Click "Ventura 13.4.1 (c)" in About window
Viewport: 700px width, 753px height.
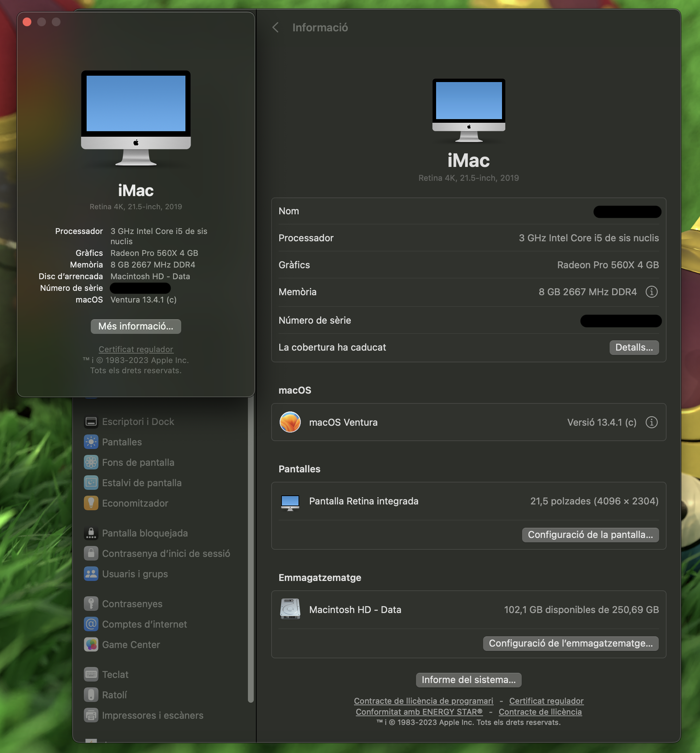(x=144, y=300)
